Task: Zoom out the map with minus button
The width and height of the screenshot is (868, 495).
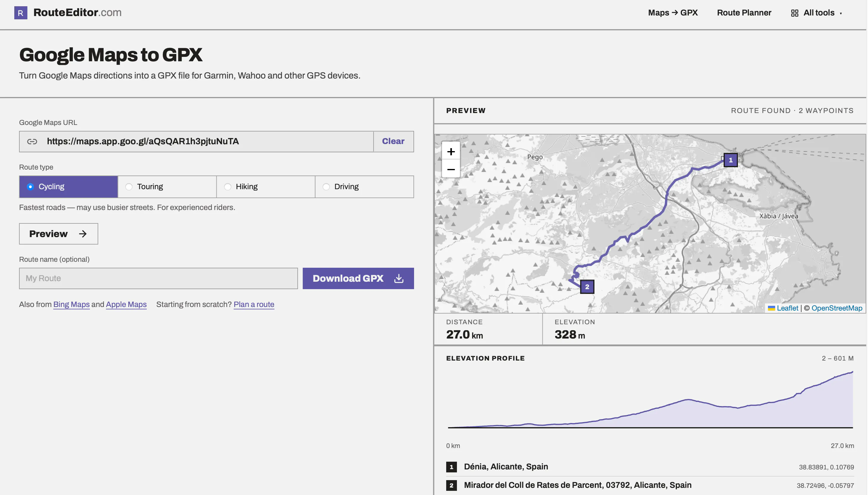Action: coord(451,169)
